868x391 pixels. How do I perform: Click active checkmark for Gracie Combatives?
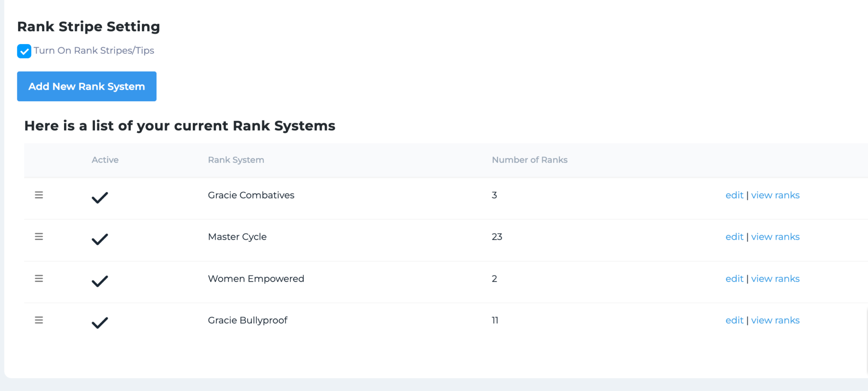[100, 197]
